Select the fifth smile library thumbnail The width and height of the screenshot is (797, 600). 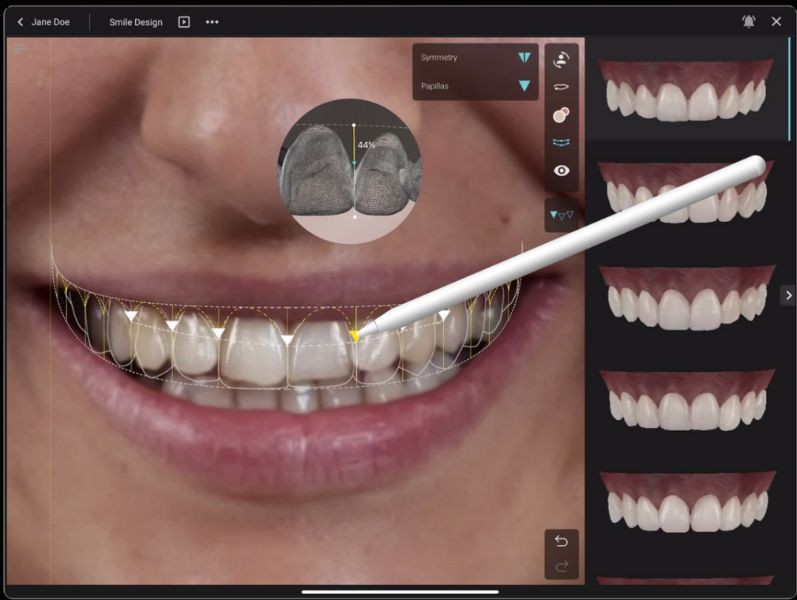click(x=687, y=502)
